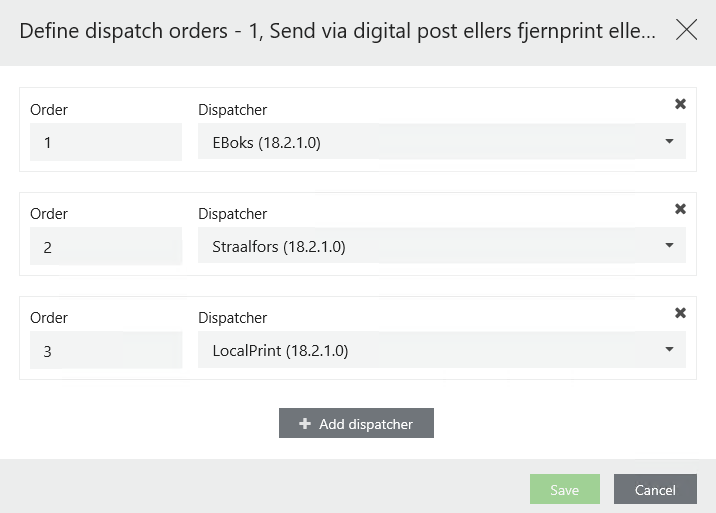Viewport: 716px width, 513px height.
Task: Focus the Order field containing 1
Action: (x=106, y=142)
